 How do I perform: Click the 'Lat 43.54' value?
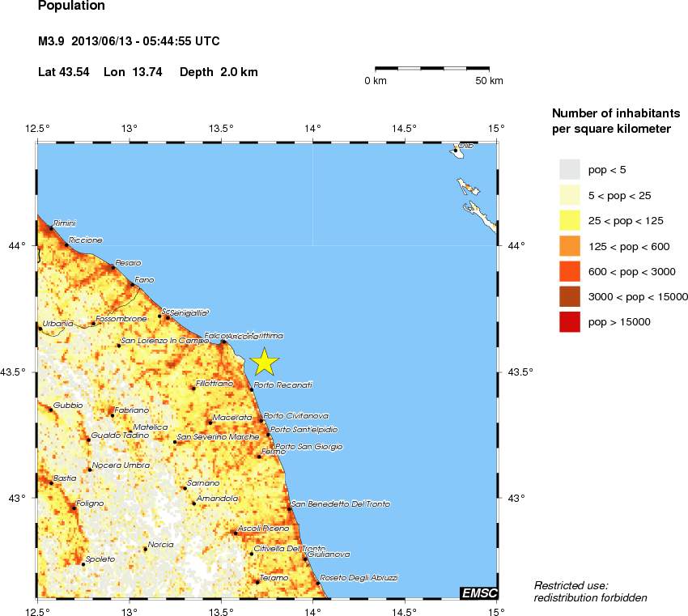64,72
